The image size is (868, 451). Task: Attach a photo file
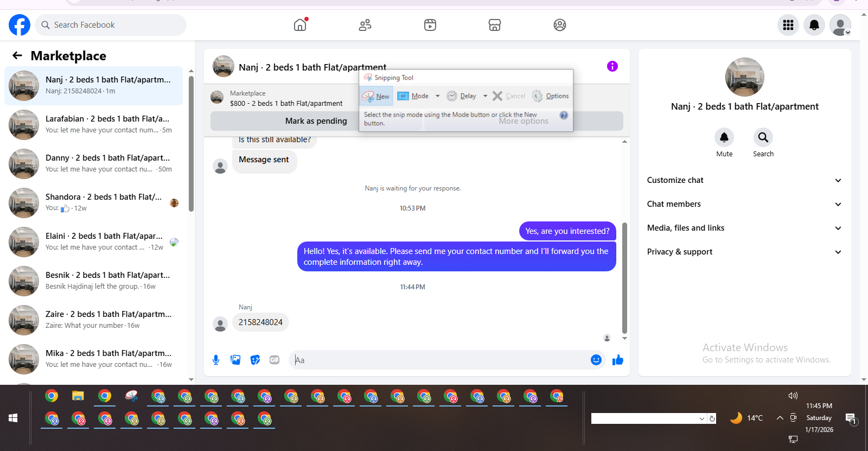pyautogui.click(x=235, y=360)
